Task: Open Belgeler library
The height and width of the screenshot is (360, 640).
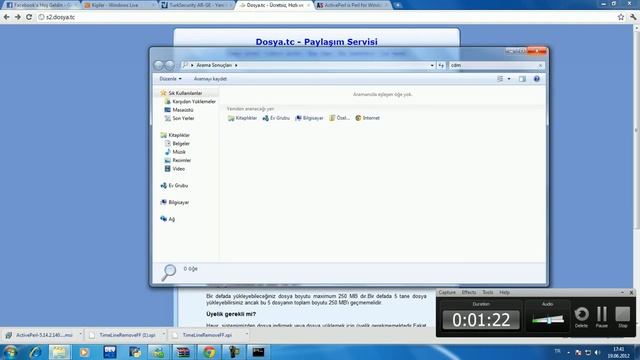Action: tap(177, 144)
